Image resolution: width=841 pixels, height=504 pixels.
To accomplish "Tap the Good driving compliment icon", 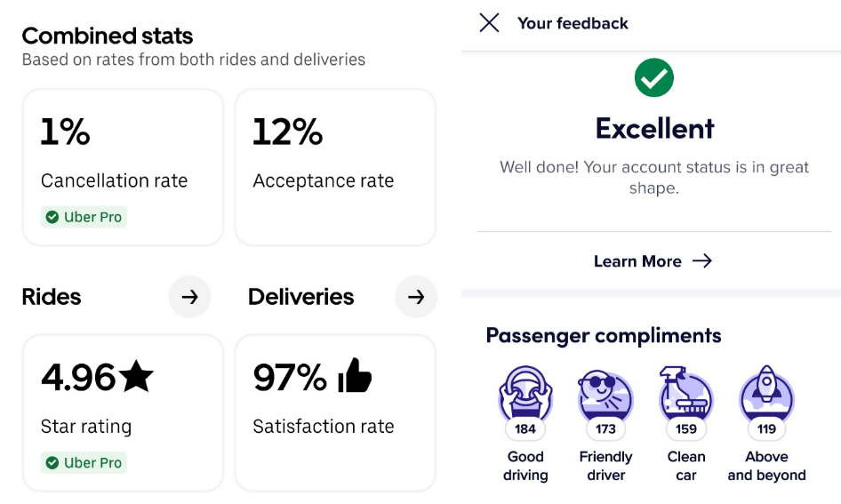I will point(525,393).
